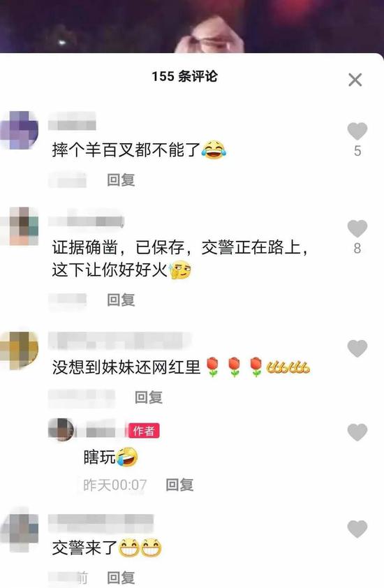Tap the video area above the comments
The height and width of the screenshot is (588, 384).
[192, 27]
